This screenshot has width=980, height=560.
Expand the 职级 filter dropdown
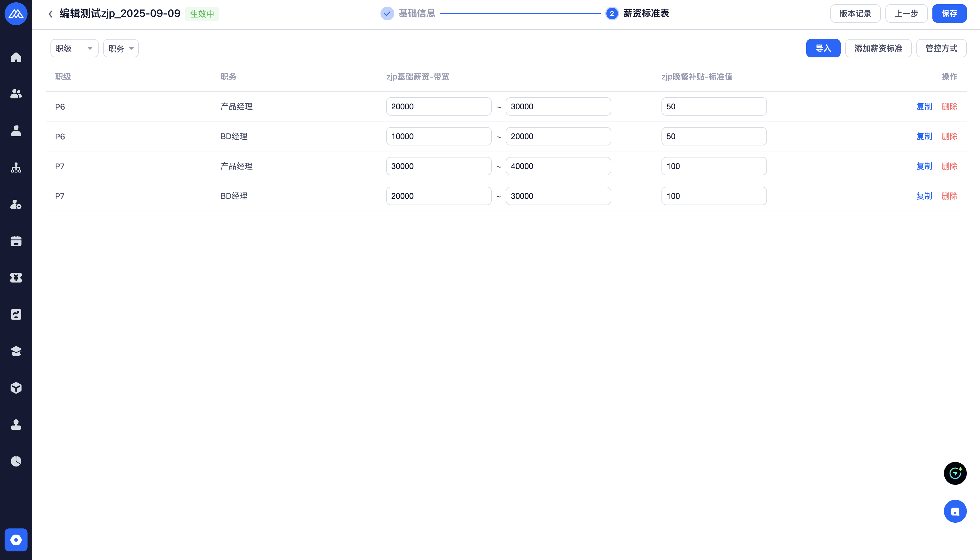pos(74,48)
